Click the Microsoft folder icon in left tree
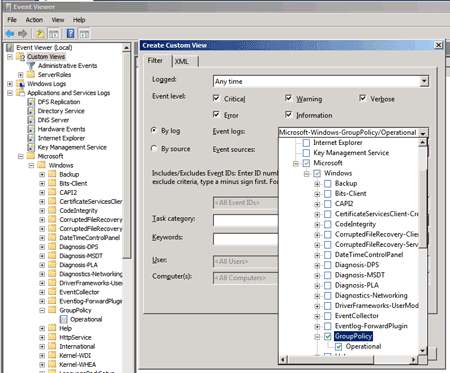The image size is (450, 373). (31, 156)
